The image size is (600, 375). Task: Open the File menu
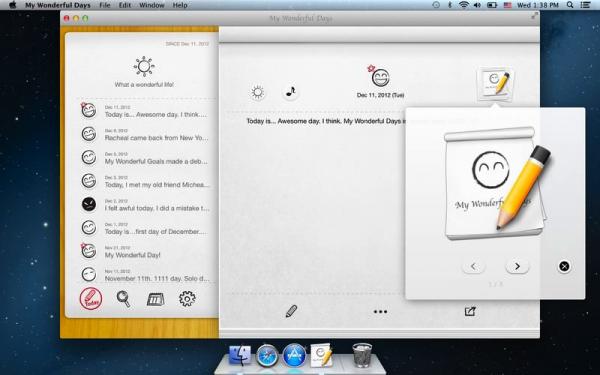click(104, 5)
